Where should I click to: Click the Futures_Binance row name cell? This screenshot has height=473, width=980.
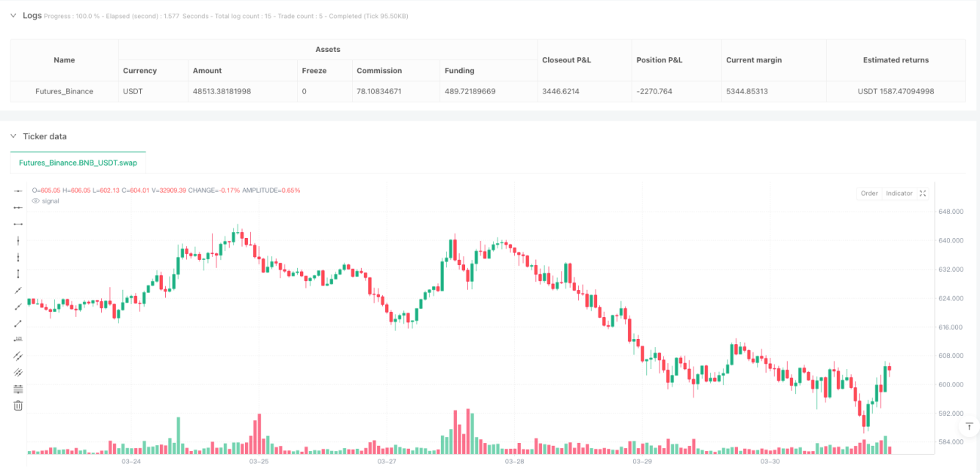pos(65,91)
